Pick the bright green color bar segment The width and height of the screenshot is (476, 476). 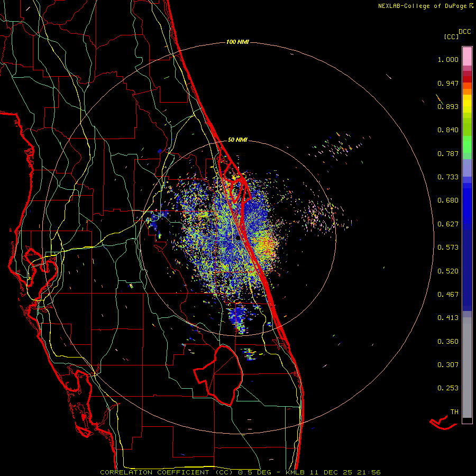[x=467, y=144]
